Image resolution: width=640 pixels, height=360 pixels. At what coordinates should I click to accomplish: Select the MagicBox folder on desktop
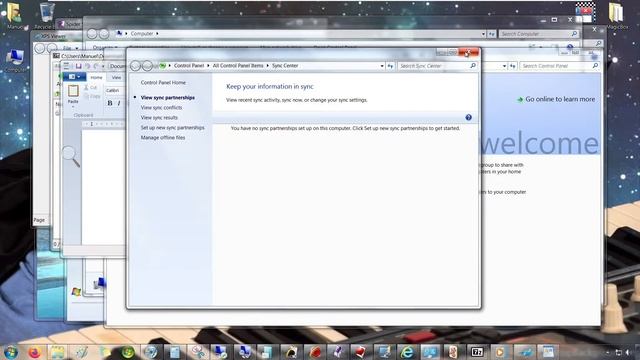point(617,16)
